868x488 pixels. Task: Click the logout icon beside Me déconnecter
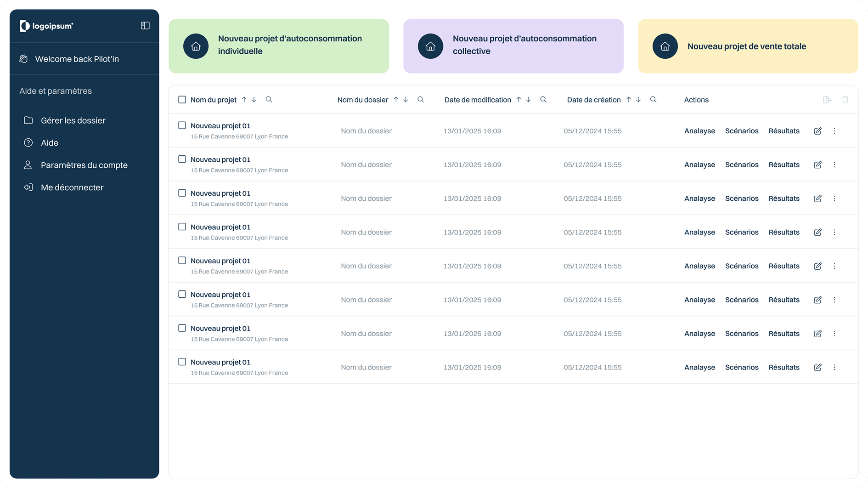pyautogui.click(x=28, y=187)
